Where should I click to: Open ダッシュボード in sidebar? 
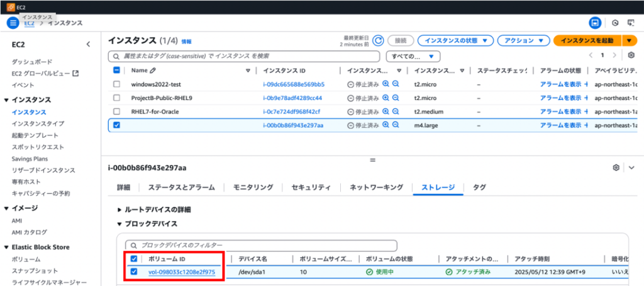(x=32, y=62)
